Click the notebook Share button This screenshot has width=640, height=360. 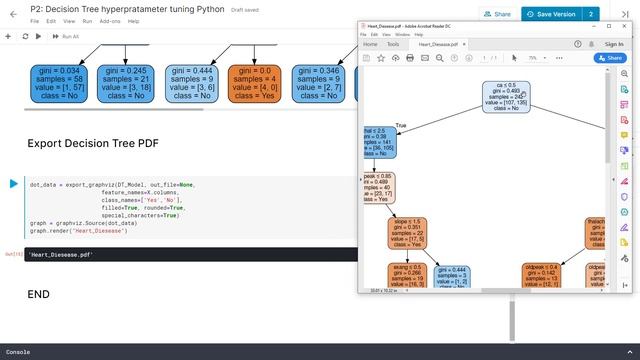[497, 14]
